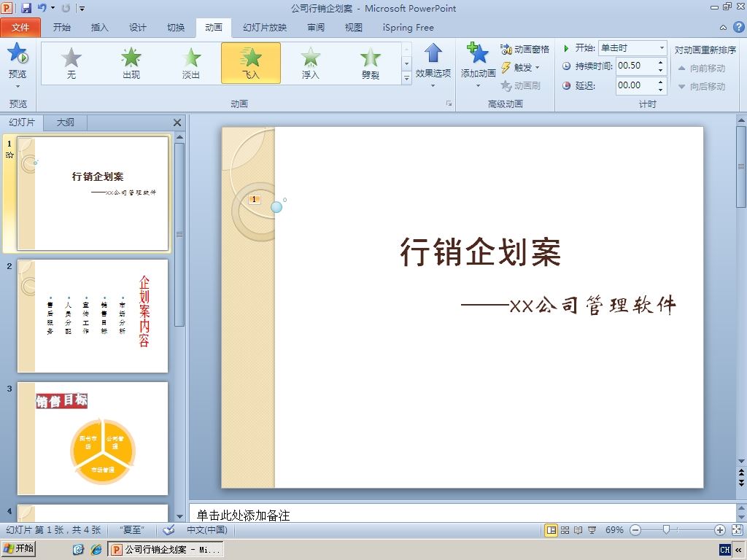The height and width of the screenshot is (560, 747).
Task: Click the Zoom In plus button
Action: click(x=720, y=530)
